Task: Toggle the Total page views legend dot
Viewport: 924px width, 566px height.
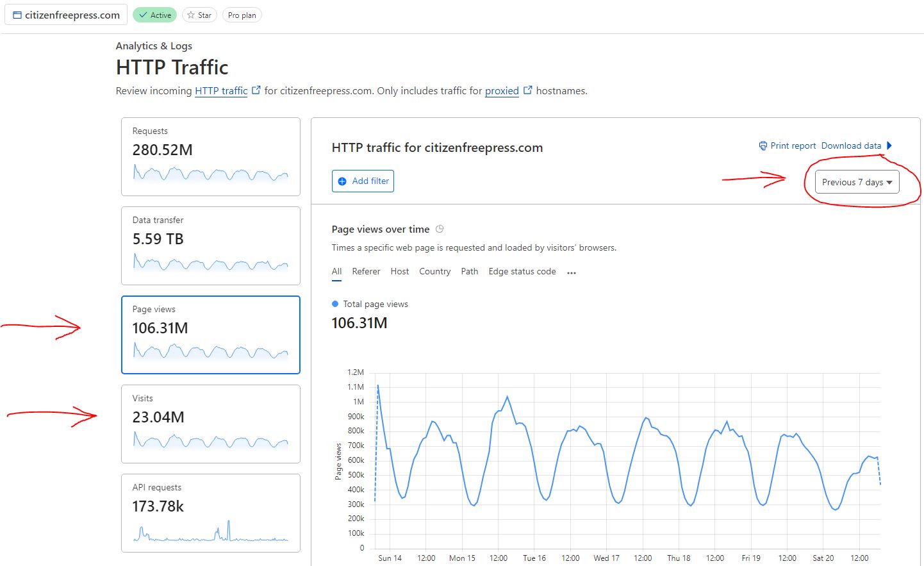Action: coord(335,304)
